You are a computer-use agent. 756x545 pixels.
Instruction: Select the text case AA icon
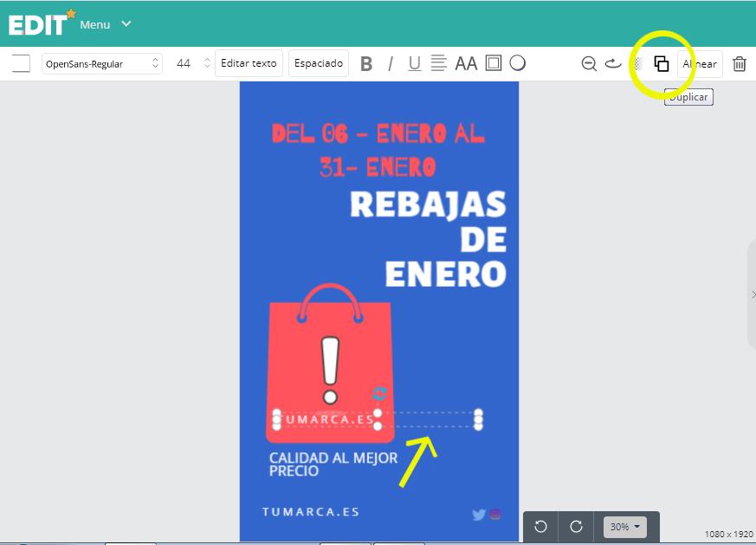point(466,62)
